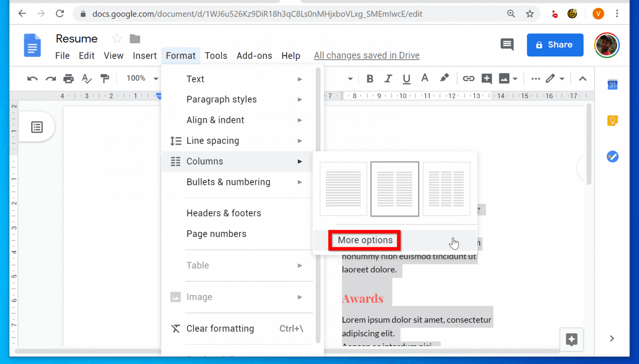Click the Resume document title
This screenshot has width=639, height=364.
point(77,39)
